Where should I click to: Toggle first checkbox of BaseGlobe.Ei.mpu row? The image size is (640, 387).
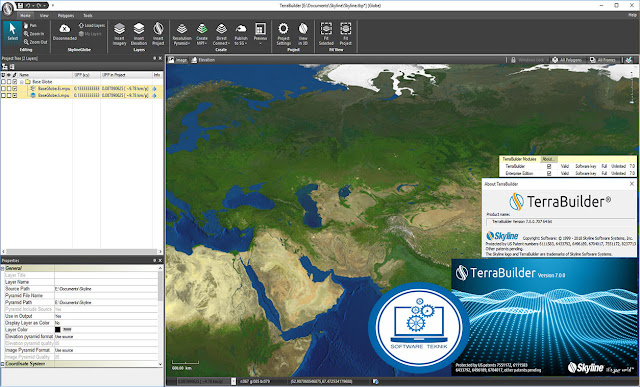click(x=3, y=89)
